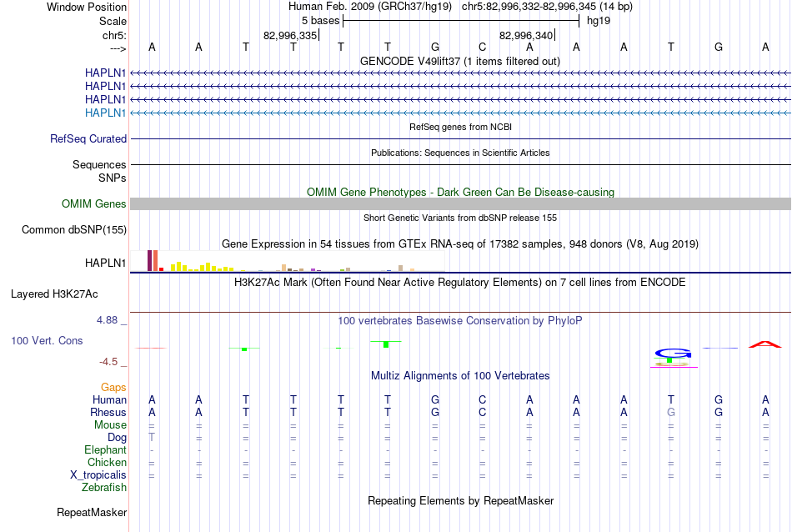Click the "C" base in the Human alignment row
This screenshot has height=532, width=792.
(483, 399)
